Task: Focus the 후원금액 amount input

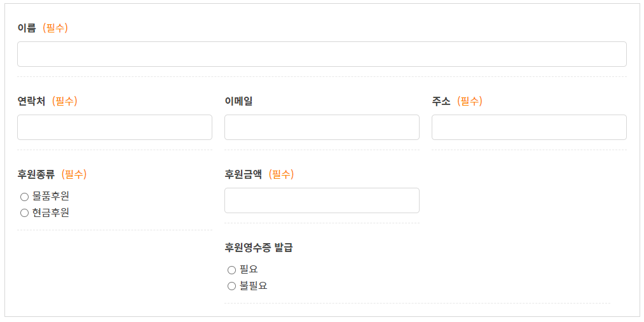Action: pyautogui.click(x=322, y=200)
